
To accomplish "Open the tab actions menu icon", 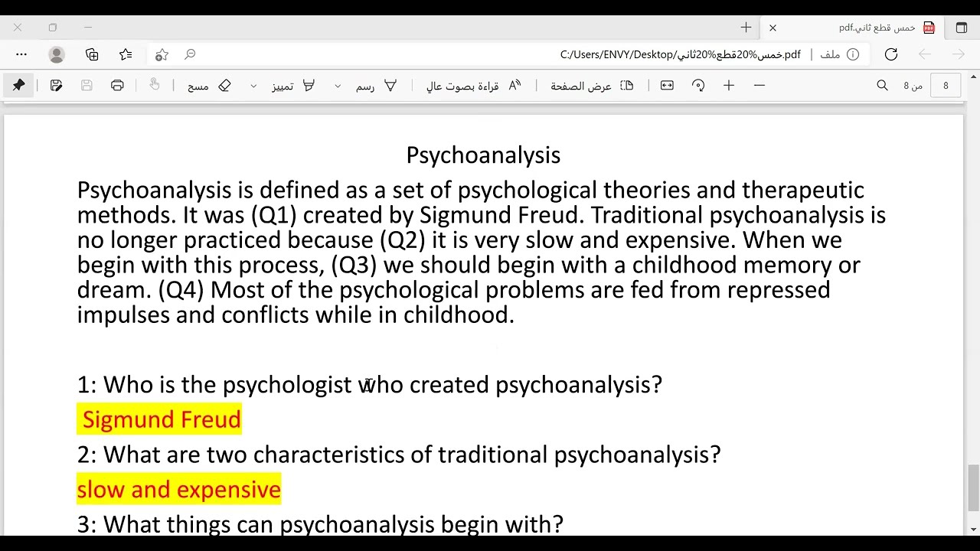I will (962, 28).
